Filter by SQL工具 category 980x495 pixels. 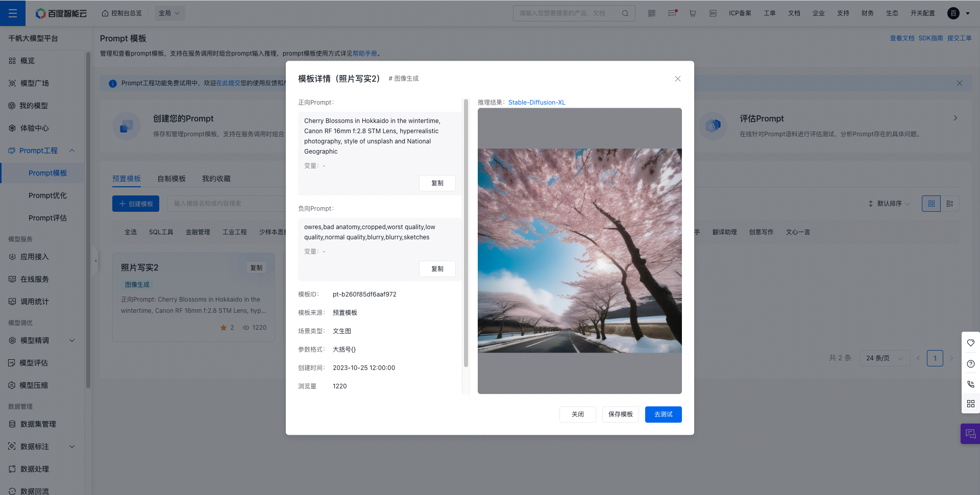[161, 232]
